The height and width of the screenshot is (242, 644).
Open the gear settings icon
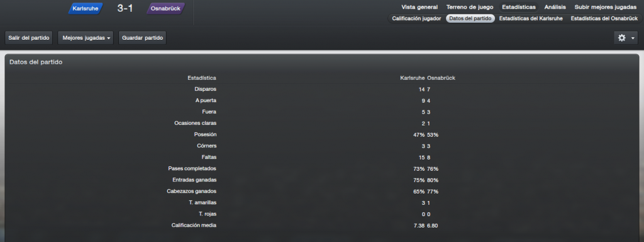622,38
